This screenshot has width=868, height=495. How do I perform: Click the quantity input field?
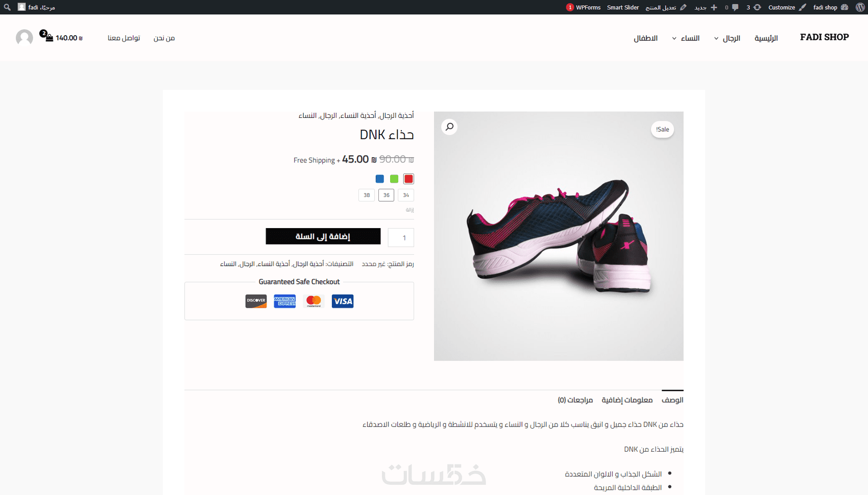click(x=401, y=237)
